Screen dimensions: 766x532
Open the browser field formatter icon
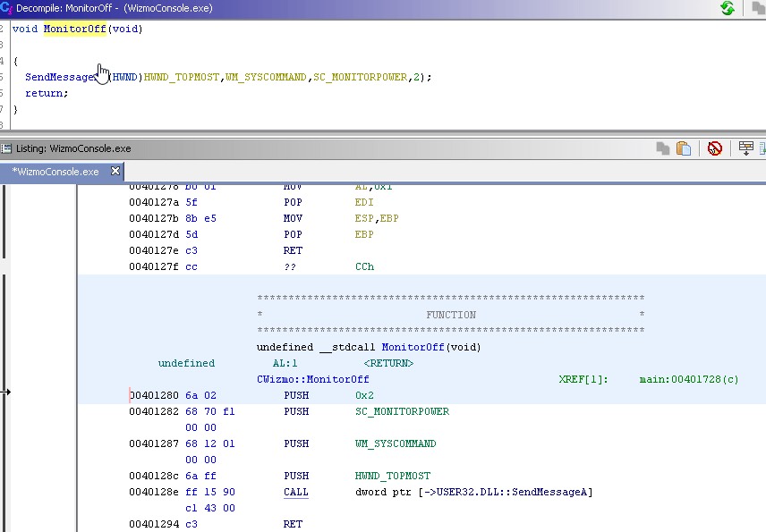(745, 148)
